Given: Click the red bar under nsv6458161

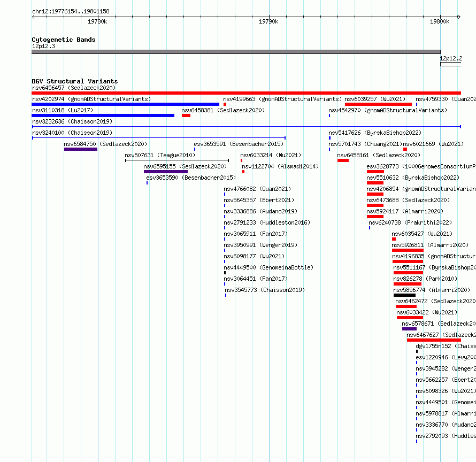Looking at the screenshot, I should pos(343,160).
